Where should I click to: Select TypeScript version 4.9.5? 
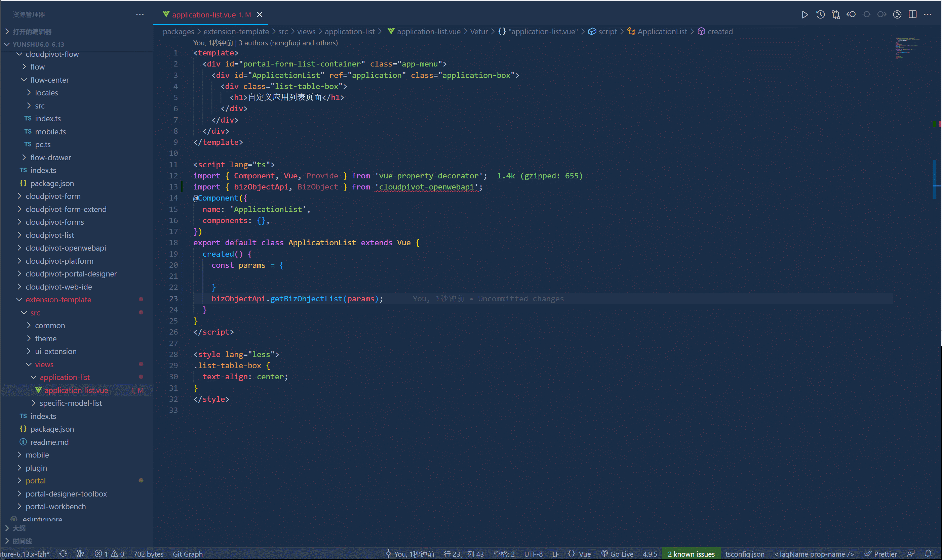click(x=650, y=554)
